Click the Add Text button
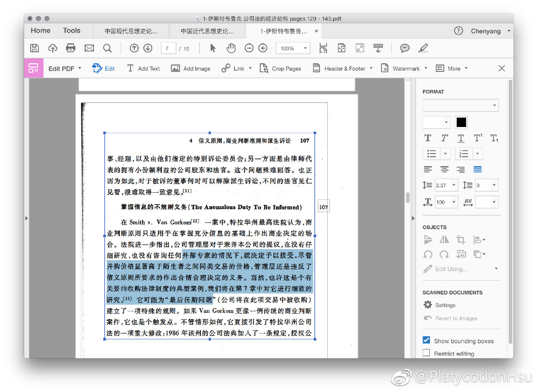537x392 pixels. point(143,69)
